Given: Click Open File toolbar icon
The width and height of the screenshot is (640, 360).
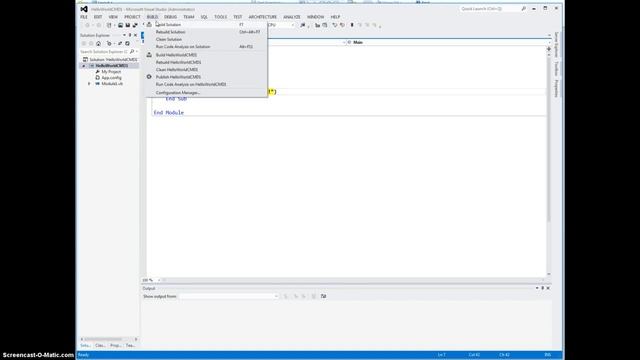Looking at the screenshot, I should 120,25.
